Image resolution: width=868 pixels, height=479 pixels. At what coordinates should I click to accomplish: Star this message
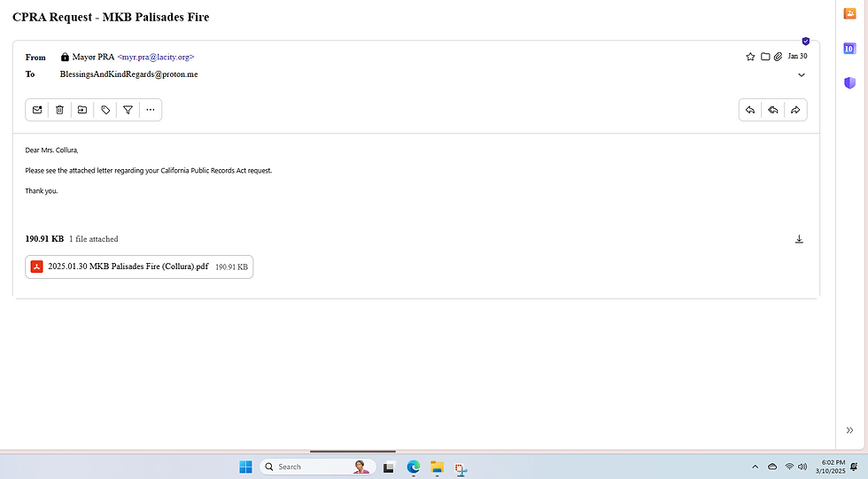[750, 57]
